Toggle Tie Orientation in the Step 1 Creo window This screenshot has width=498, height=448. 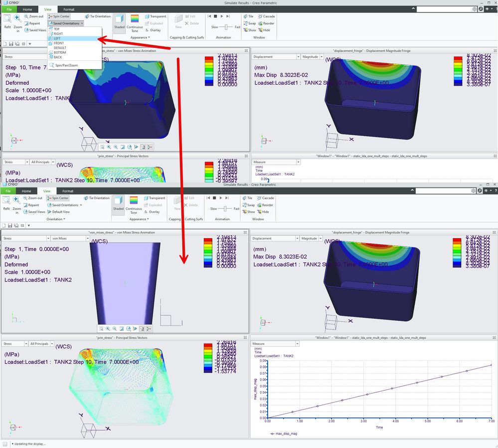[x=97, y=198]
